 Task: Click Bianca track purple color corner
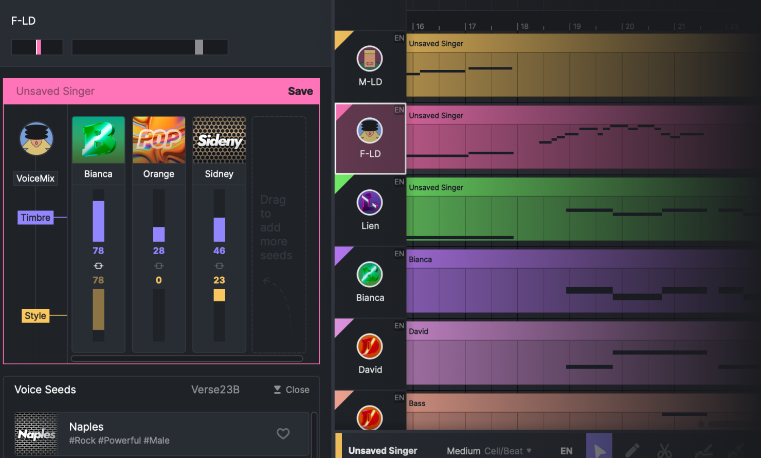[x=342, y=254]
